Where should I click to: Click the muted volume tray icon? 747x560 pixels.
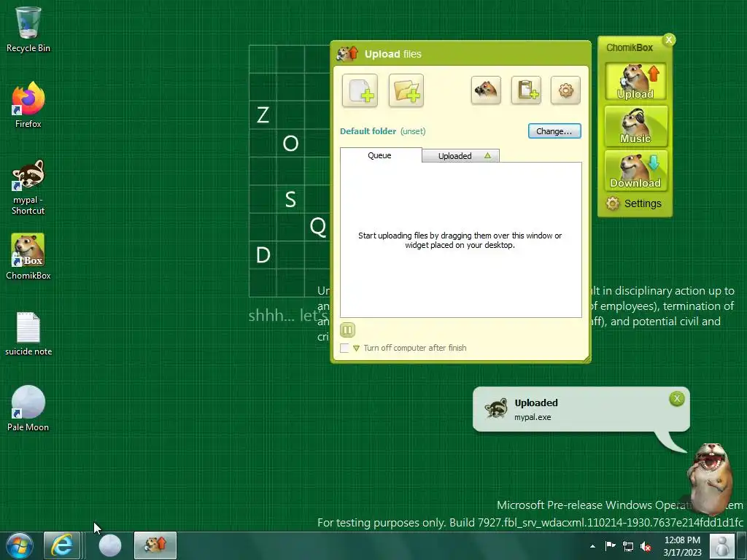pos(646,546)
